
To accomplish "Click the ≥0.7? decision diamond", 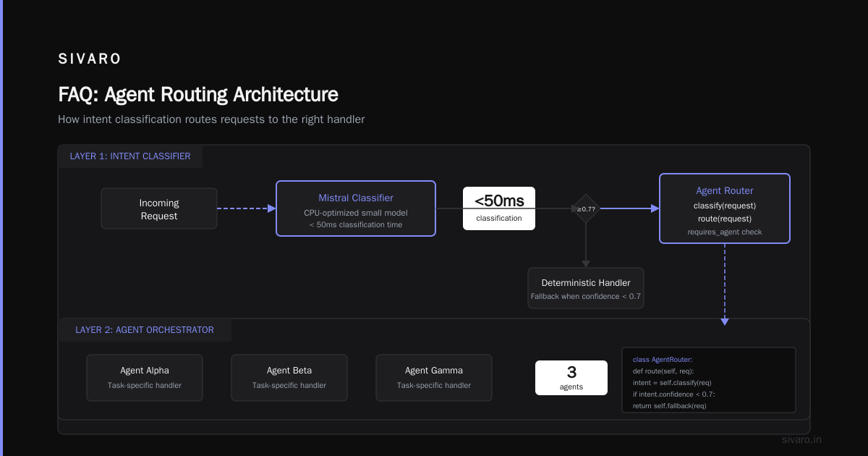I will tap(586, 208).
